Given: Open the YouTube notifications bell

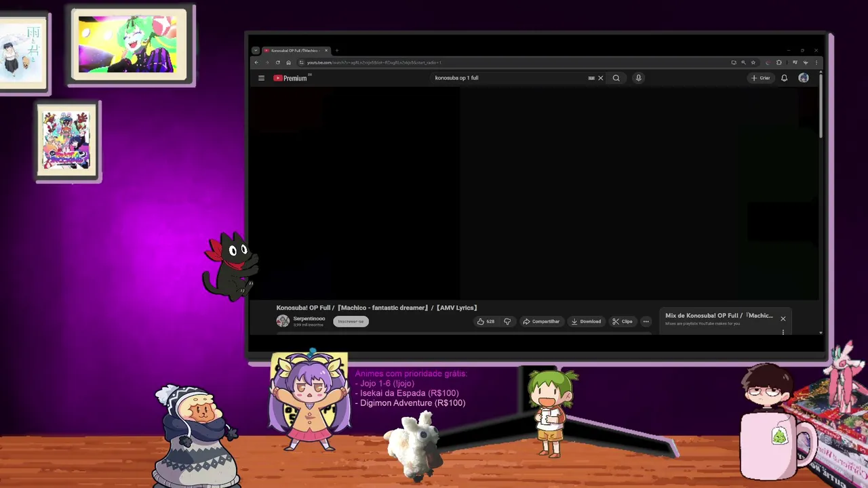Looking at the screenshot, I should tap(785, 78).
